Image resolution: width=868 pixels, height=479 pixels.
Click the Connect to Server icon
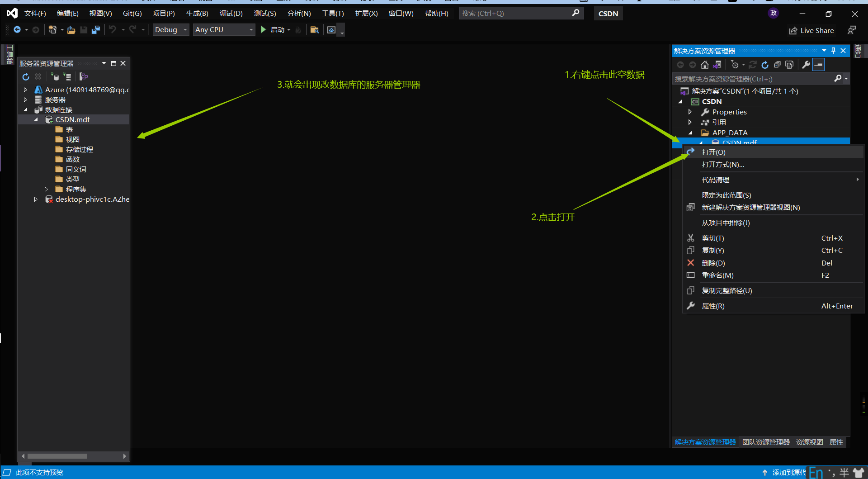click(67, 77)
